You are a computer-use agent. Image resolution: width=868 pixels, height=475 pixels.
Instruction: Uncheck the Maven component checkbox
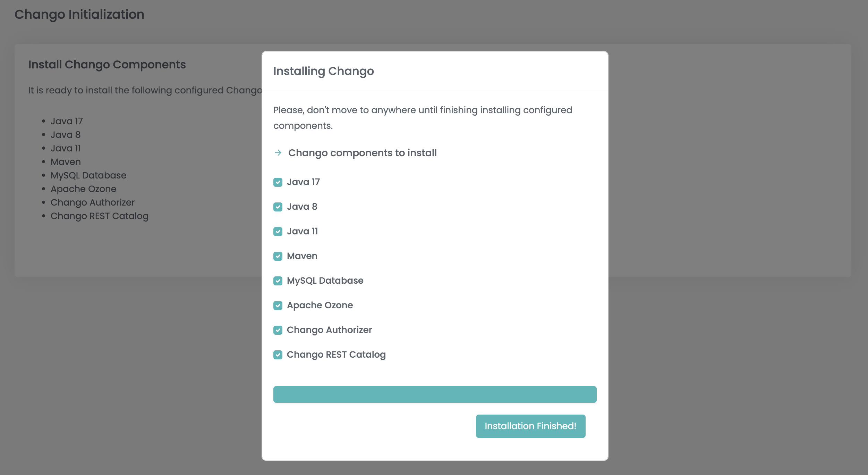click(x=278, y=256)
